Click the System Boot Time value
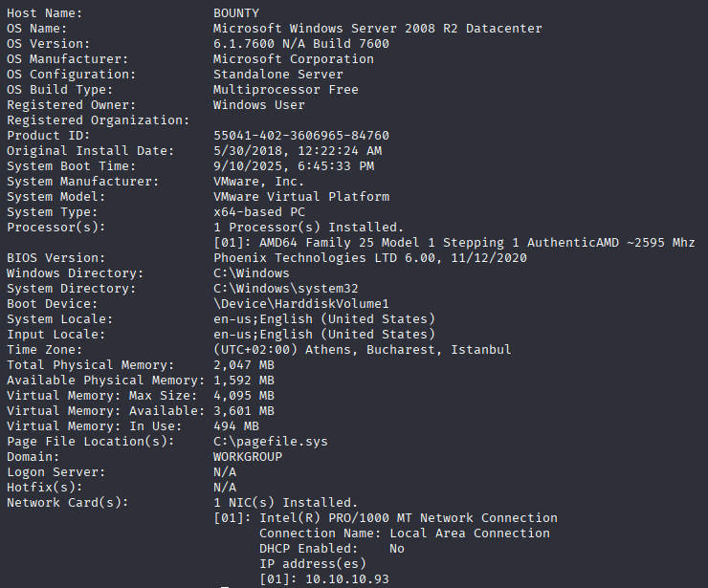Image resolution: width=708 pixels, height=588 pixels. pyautogui.click(x=294, y=166)
